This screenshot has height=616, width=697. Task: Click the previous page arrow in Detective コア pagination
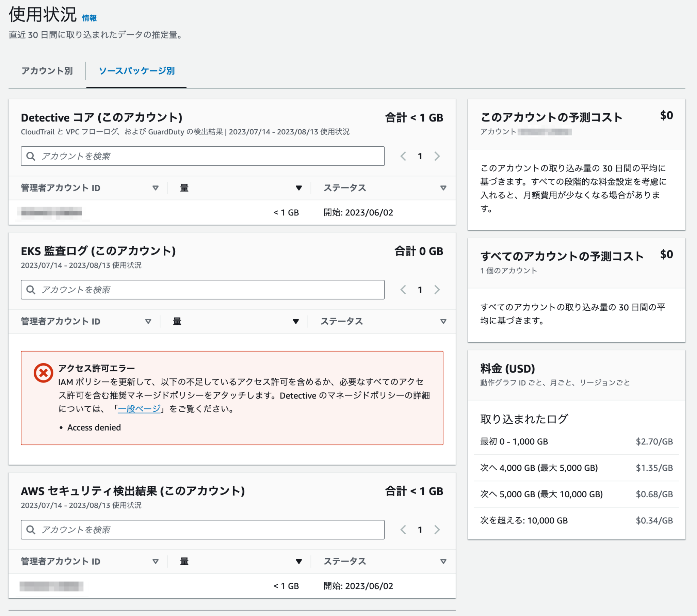click(403, 156)
